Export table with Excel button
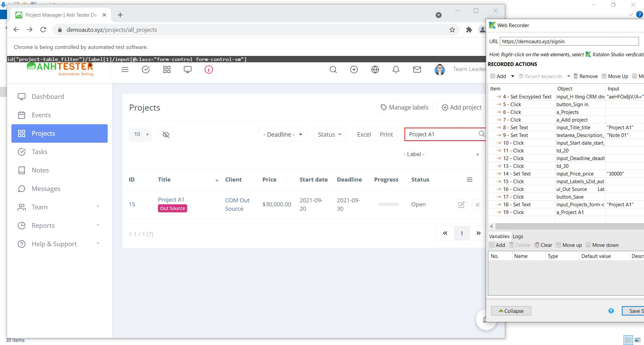The width and height of the screenshot is (644, 345). point(364,134)
